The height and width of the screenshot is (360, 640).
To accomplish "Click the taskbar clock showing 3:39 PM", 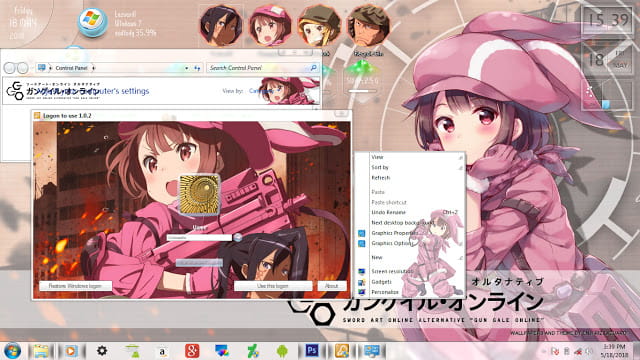I will [x=614, y=351].
